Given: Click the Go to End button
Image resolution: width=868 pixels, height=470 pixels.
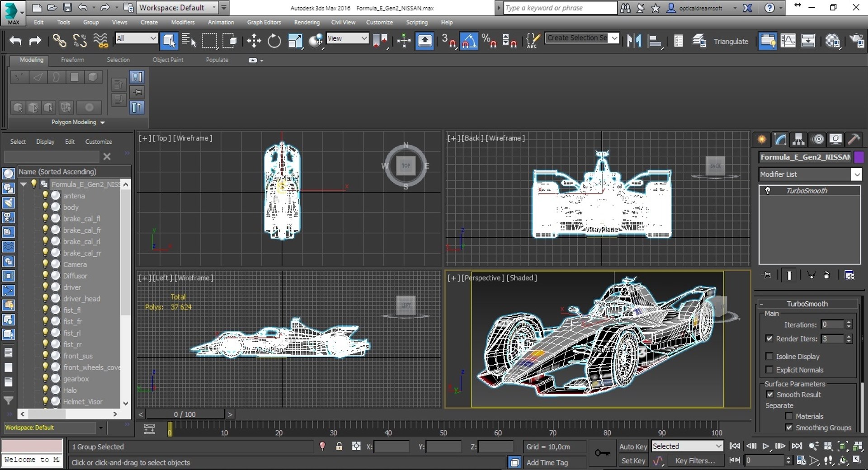Looking at the screenshot, I should 797,446.
